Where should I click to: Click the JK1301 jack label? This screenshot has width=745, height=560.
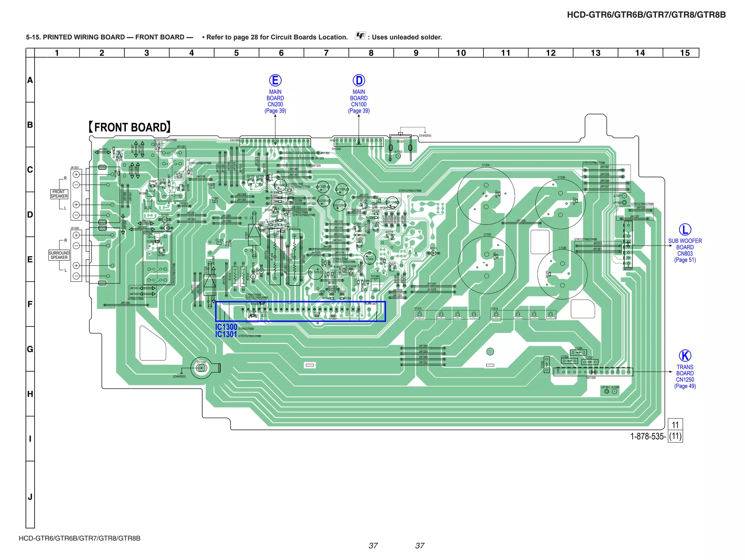[75, 168]
